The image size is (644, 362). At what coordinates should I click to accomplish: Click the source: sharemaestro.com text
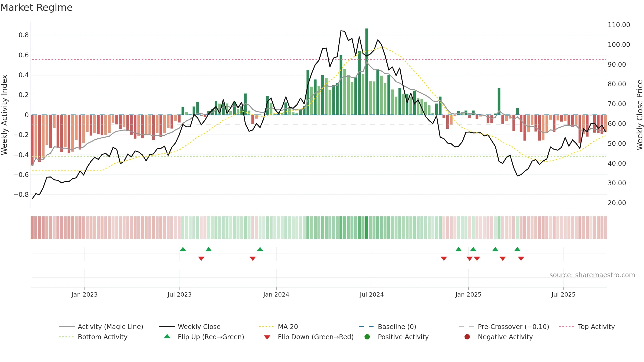pos(592,275)
